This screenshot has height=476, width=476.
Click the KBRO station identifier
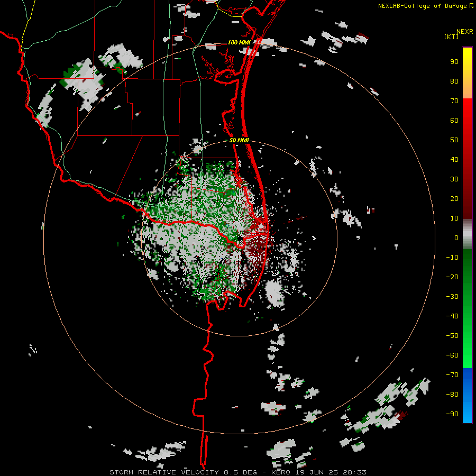tap(280, 472)
